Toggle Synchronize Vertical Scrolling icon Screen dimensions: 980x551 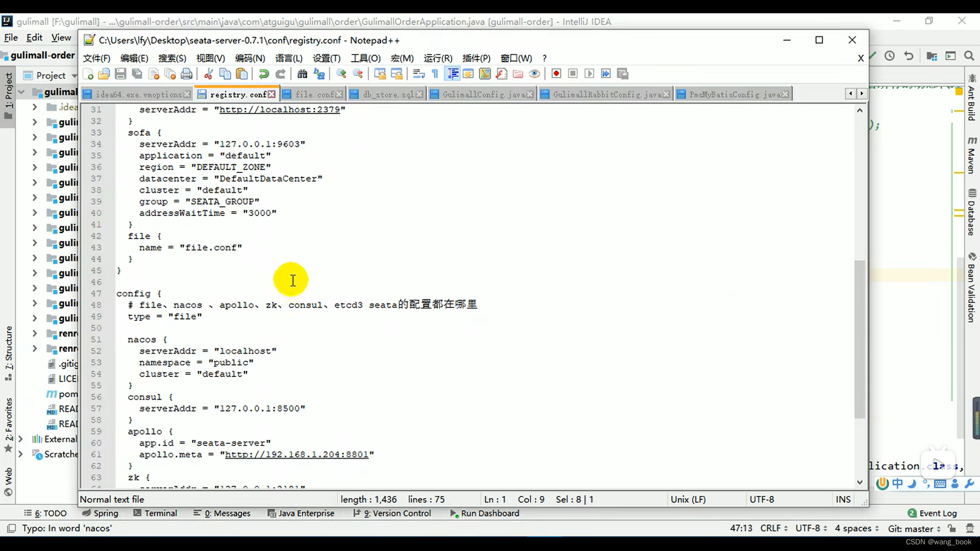[380, 74]
